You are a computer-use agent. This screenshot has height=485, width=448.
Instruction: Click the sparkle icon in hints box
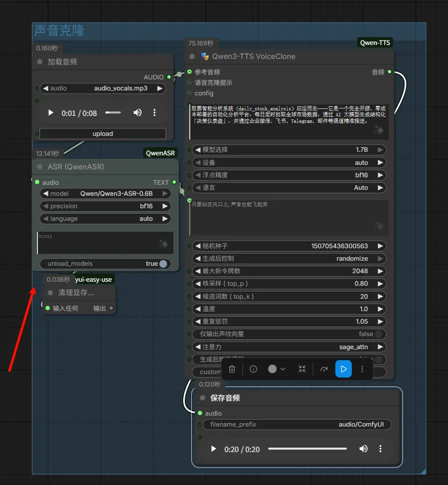click(x=163, y=244)
